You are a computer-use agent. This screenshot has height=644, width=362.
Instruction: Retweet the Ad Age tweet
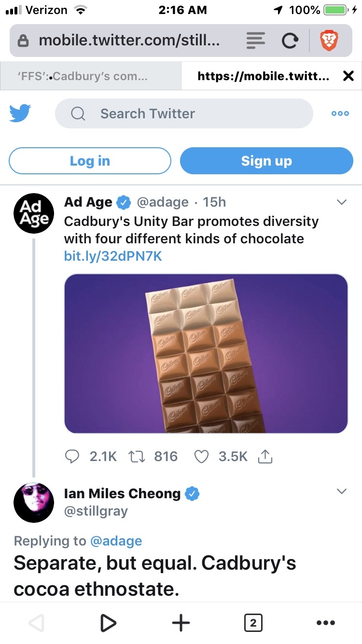pos(138,457)
